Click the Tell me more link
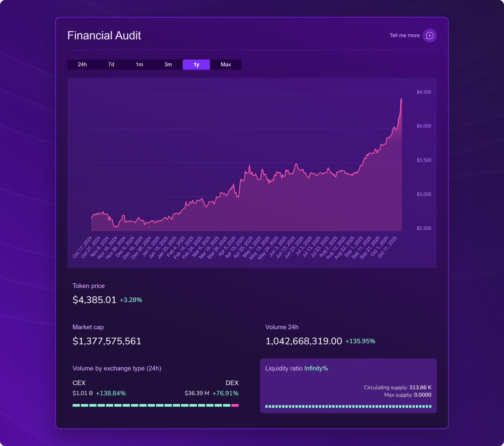Image resolution: width=504 pixels, height=446 pixels. coord(404,35)
